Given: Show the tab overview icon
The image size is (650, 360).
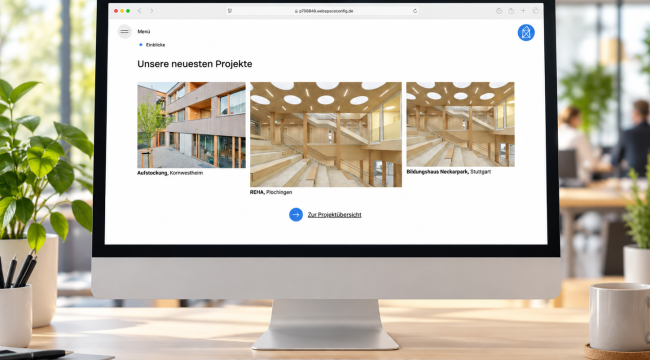Looking at the screenshot, I should [535, 11].
